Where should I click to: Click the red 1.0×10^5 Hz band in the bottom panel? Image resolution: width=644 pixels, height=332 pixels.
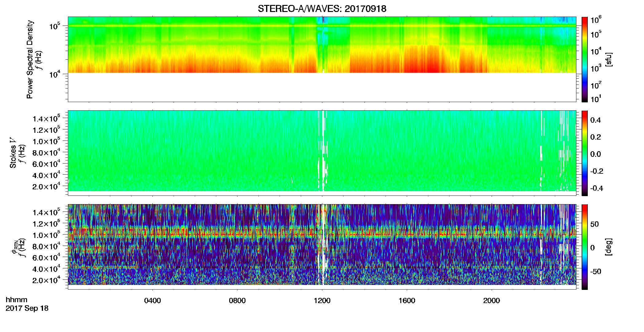tap(322, 232)
